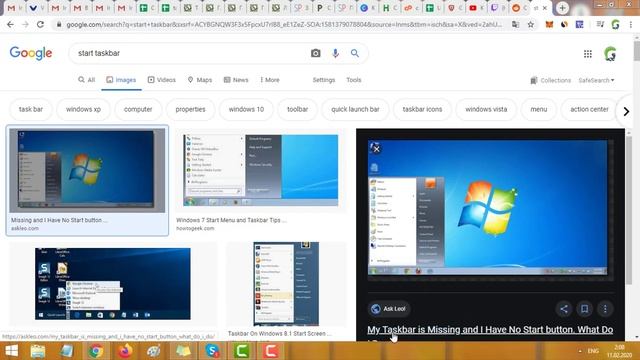Open search Settings
Viewport: 640px width, 360px height.
tap(324, 80)
